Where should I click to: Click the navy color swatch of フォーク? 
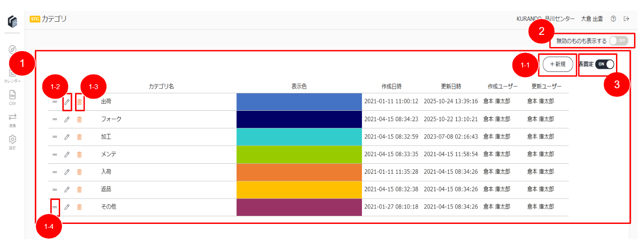click(x=299, y=119)
